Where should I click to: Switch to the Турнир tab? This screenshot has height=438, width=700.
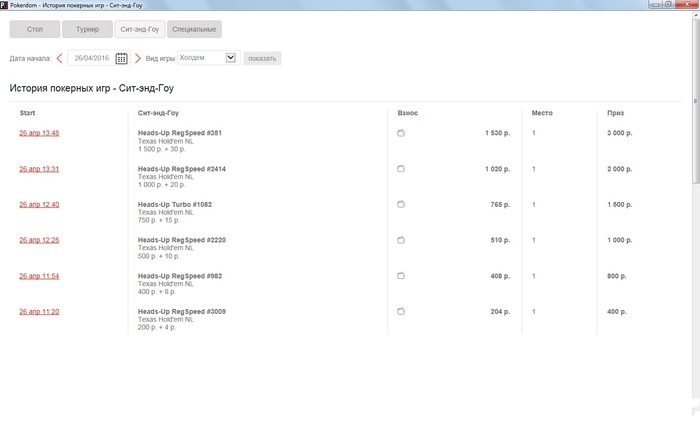coord(87,29)
